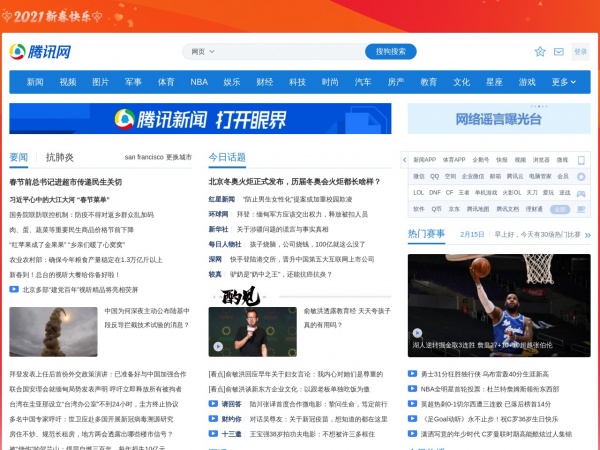Click into the search text field
The image size is (600, 450).
tap(289, 52)
